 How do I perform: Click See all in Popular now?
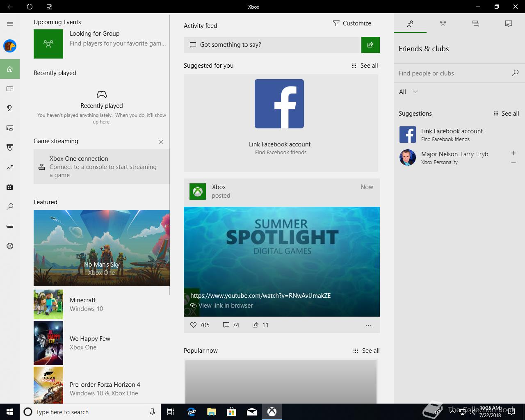tap(366, 351)
